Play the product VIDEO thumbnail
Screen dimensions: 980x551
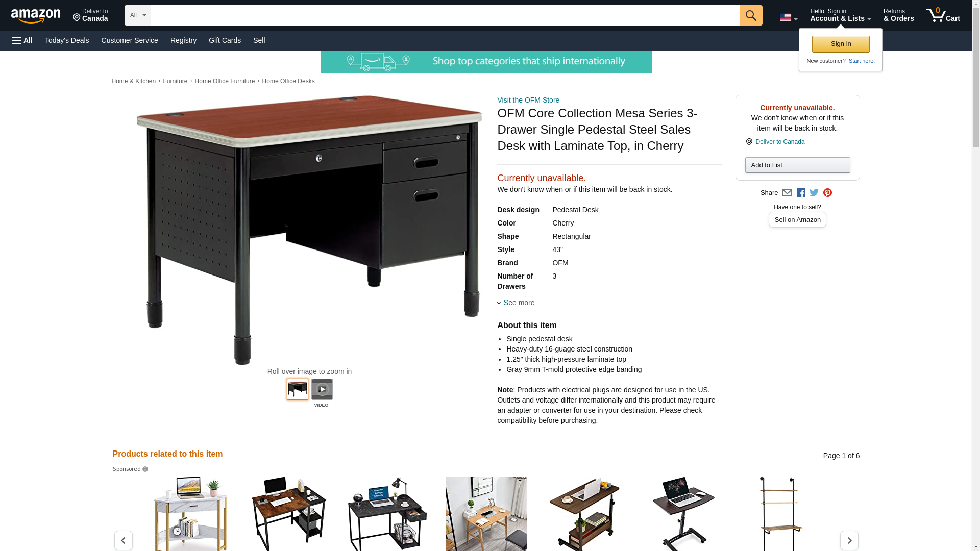(x=322, y=390)
